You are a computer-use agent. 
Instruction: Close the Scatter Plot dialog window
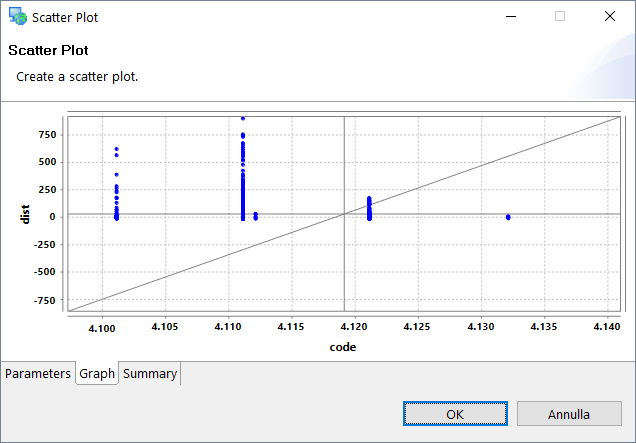(x=609, y=17)
